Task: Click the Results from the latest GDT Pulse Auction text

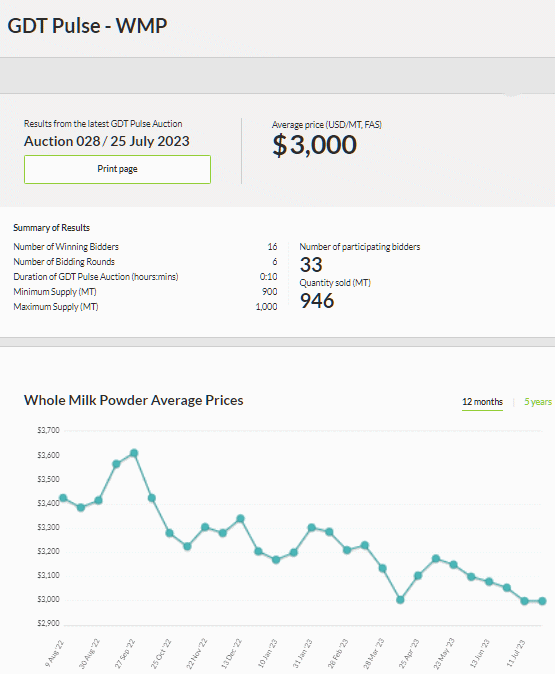Action: pyautogui.click(x=103, y=124)
